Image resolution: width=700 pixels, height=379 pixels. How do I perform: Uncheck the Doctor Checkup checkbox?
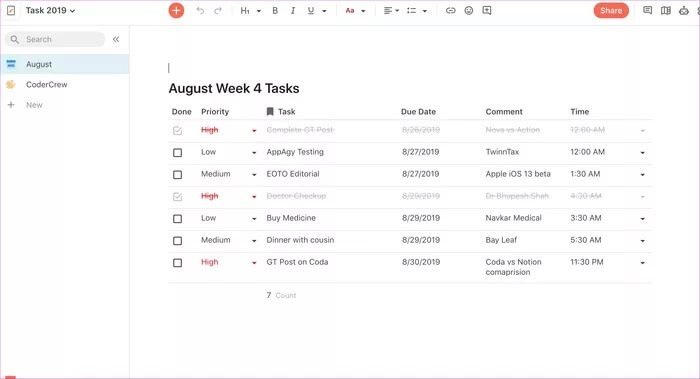coord(177,196)
